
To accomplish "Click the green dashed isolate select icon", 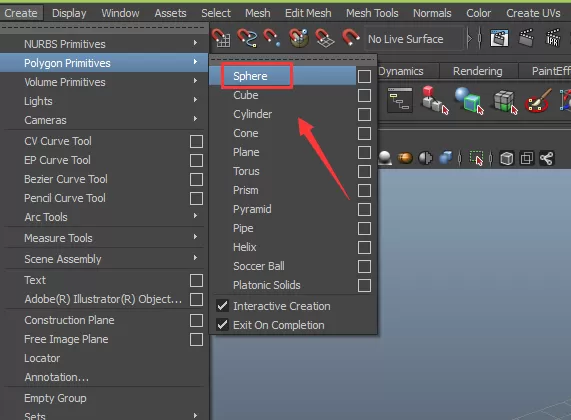I will tap(476, 158).
